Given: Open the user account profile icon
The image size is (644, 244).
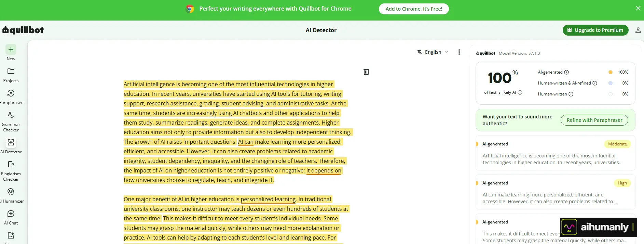Looking at the screenshot, I should pyautogui.click(x=638, y=30).
